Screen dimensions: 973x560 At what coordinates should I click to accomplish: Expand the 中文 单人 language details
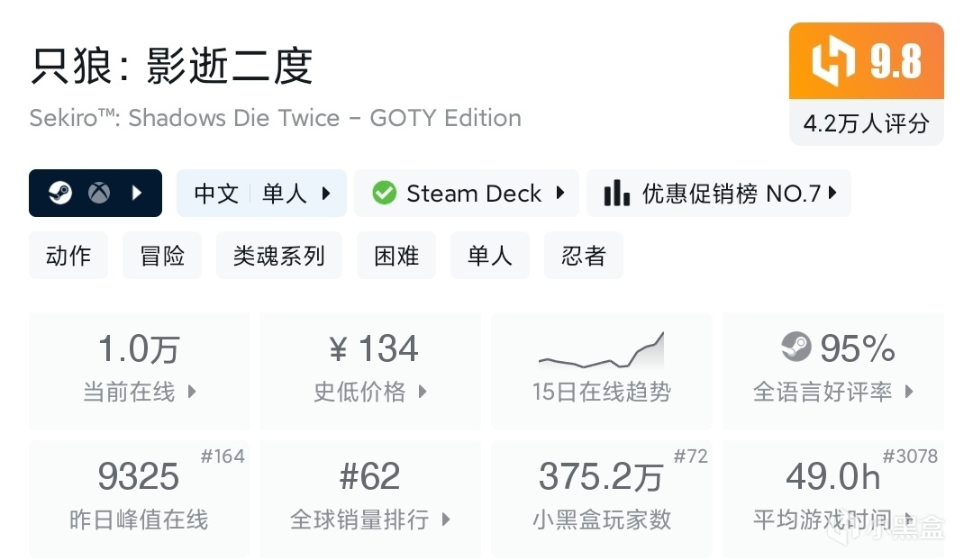coord(261,193)
